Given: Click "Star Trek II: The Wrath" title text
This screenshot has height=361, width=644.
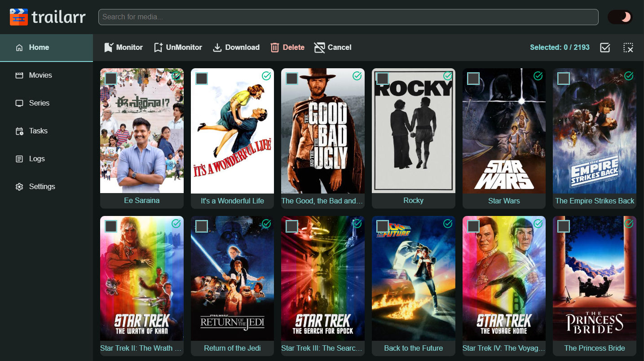Looking at the screenshot, I should coord(141,348).
